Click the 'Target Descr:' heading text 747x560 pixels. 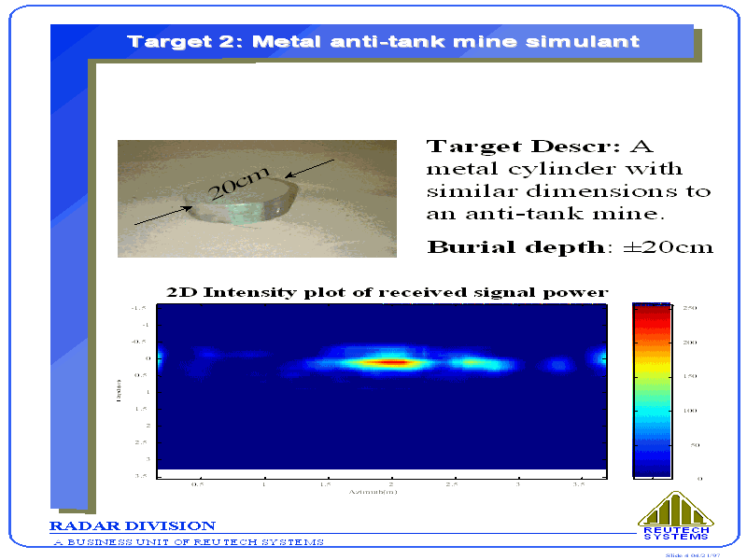tap(523, 147)
